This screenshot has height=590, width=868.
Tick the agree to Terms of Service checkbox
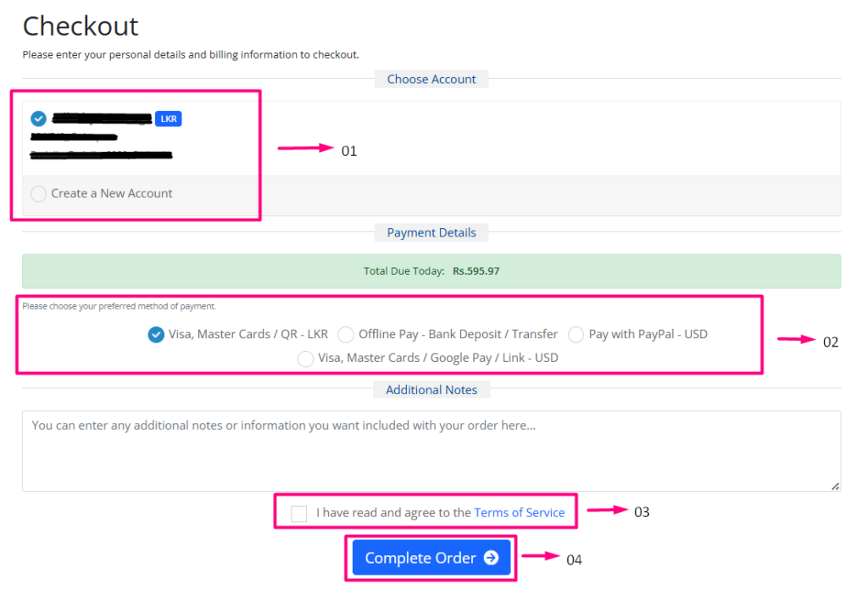pyautogui.click(x=298, y=514)
